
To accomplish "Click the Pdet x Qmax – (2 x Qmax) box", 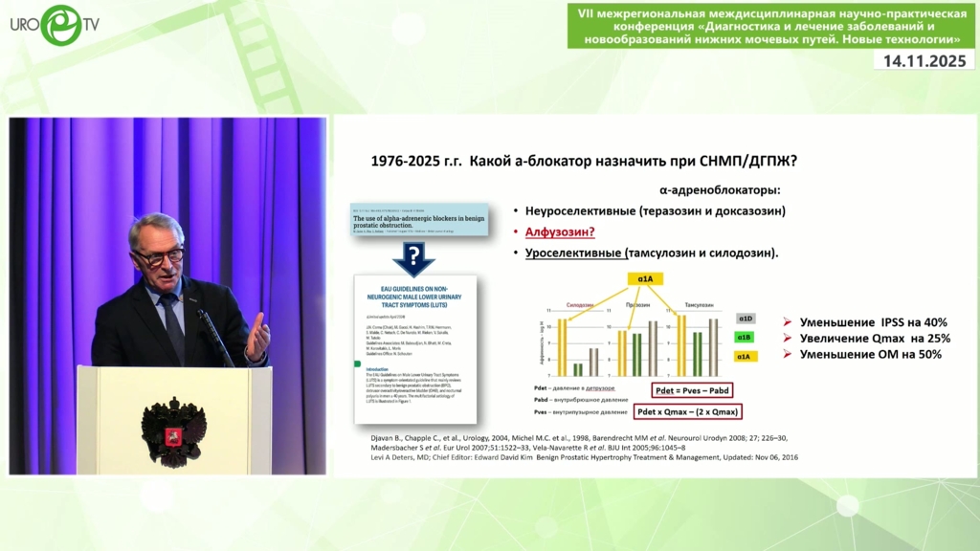I will 689,412.
